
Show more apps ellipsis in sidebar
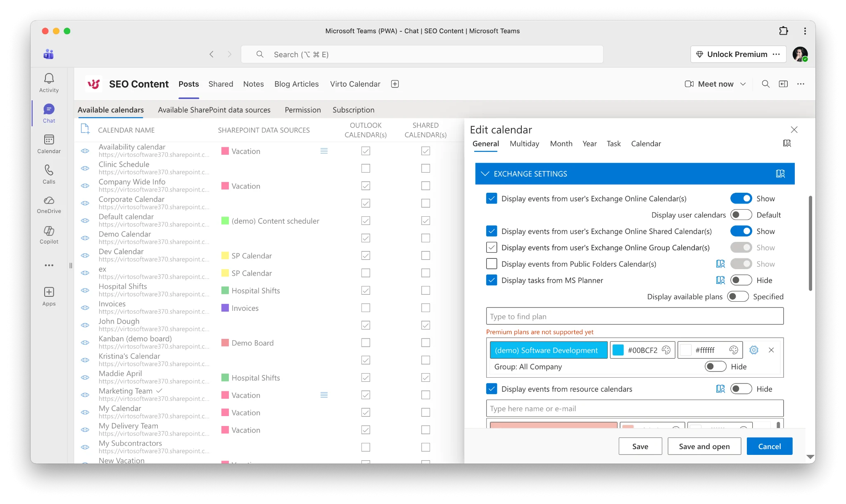(49, 265)
